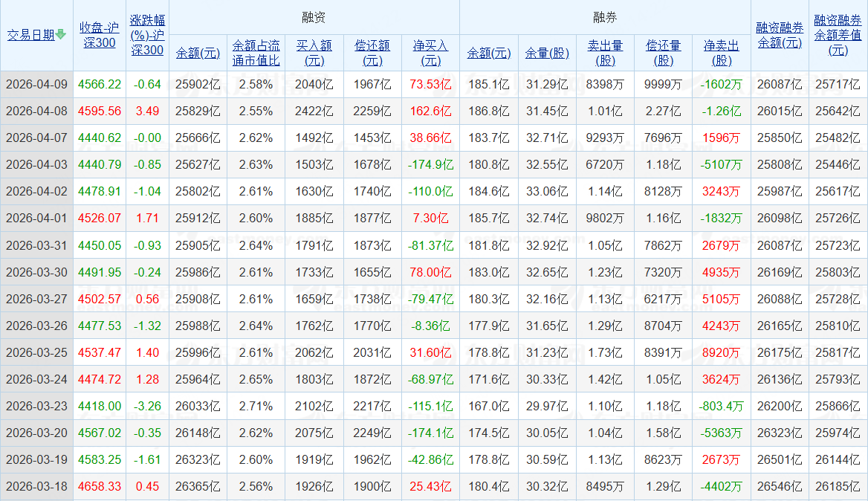868x501 pixels.
Task: Sort by 融资 余额(元) header
Action: click(198, 53)
